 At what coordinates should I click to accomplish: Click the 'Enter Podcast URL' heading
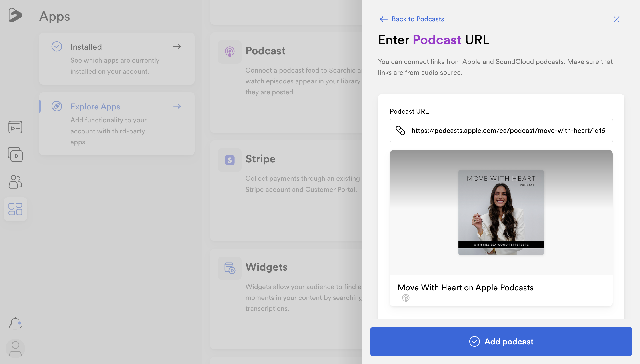(434, 40)
